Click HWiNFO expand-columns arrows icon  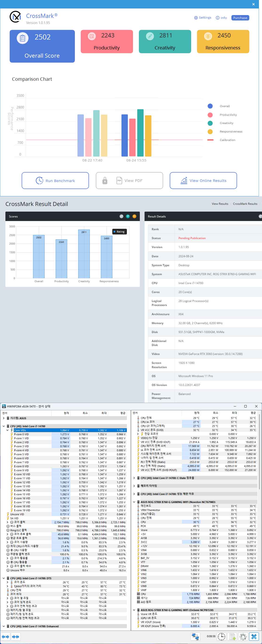click(x=5, y=636)
